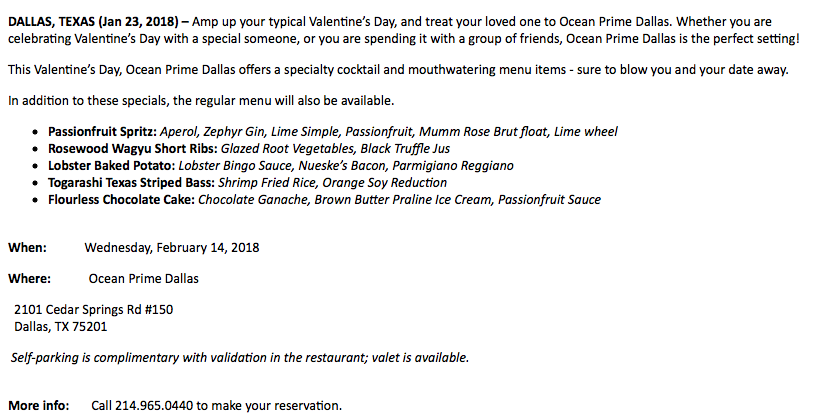This screenshot has width=822, height=417.
Task: Click the "More info:" label
Action: tap(38, 405)
